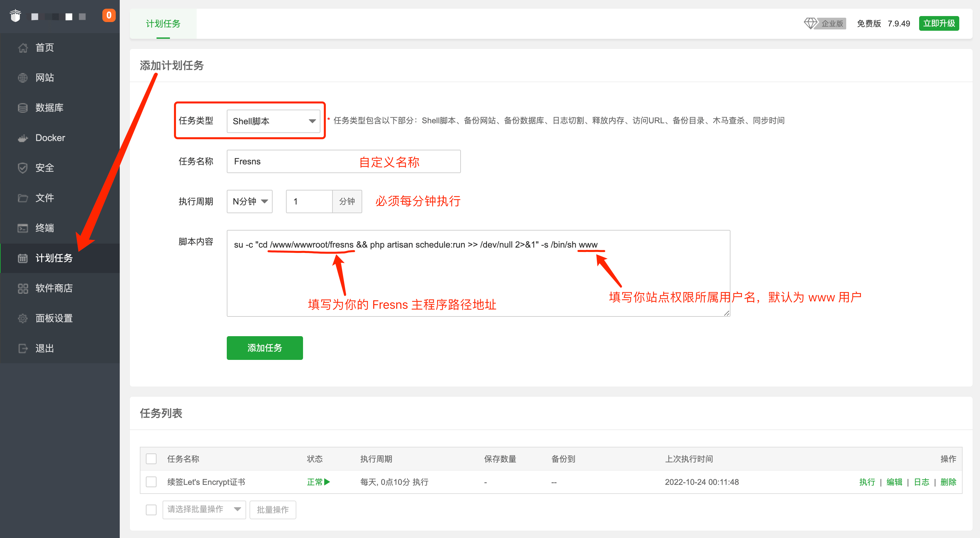The height and width of the screenshot is (538, 980).
Task: Tick the checkbox beside 请选择批量操作
Action: (x=152, y=510)
